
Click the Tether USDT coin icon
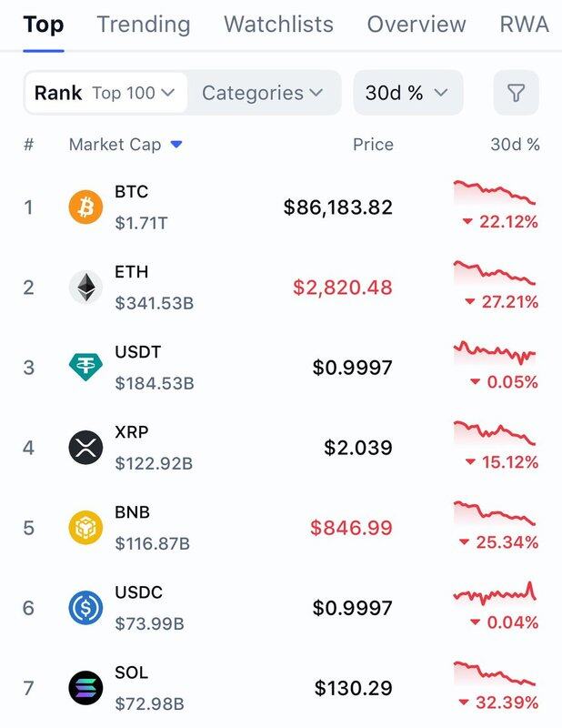coord(86,368)
